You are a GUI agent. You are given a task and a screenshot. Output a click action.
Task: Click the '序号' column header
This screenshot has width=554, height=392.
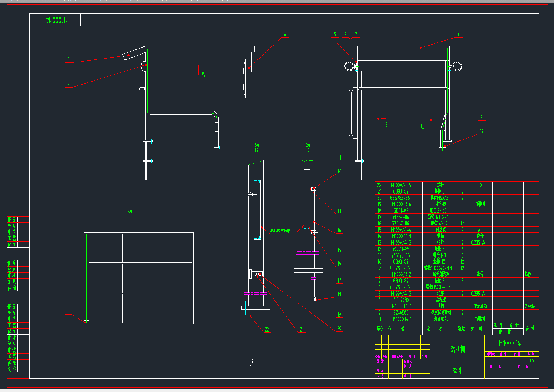pyautogui.click(x=380, y=329)
